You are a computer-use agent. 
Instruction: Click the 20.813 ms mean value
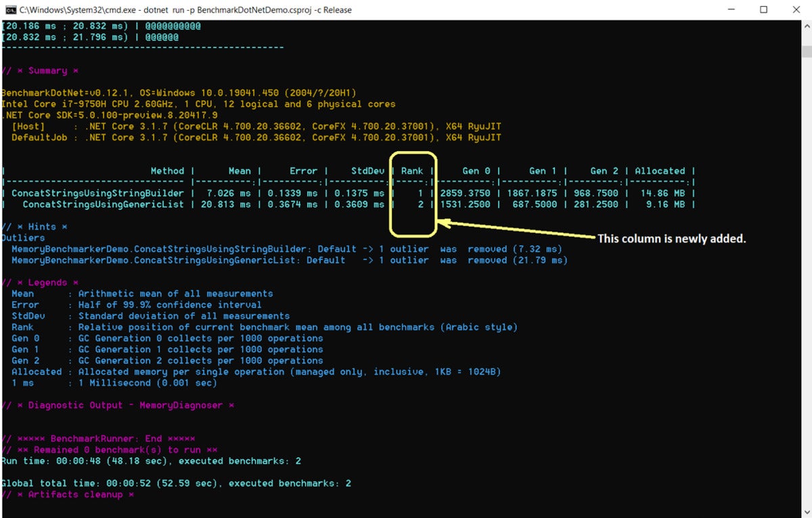(x=226, y=204)
